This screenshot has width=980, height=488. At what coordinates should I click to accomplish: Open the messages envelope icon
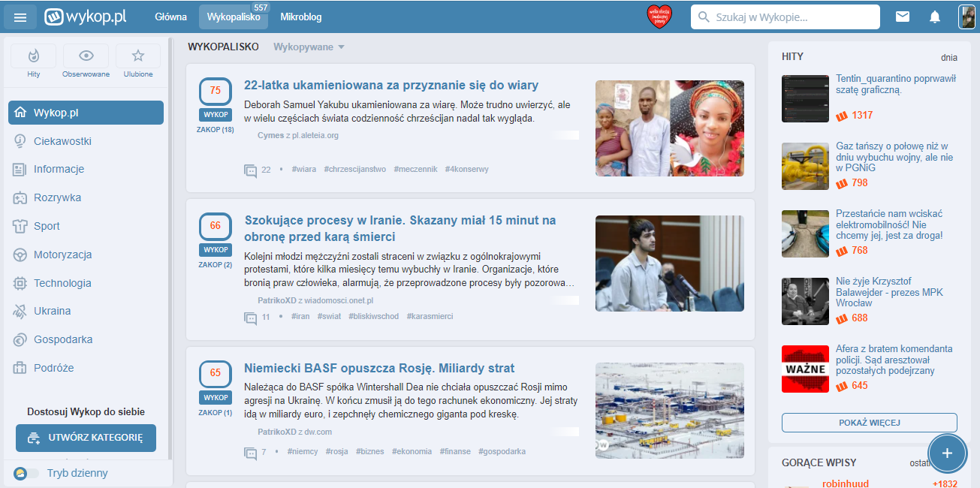click(x=903, y=17)
